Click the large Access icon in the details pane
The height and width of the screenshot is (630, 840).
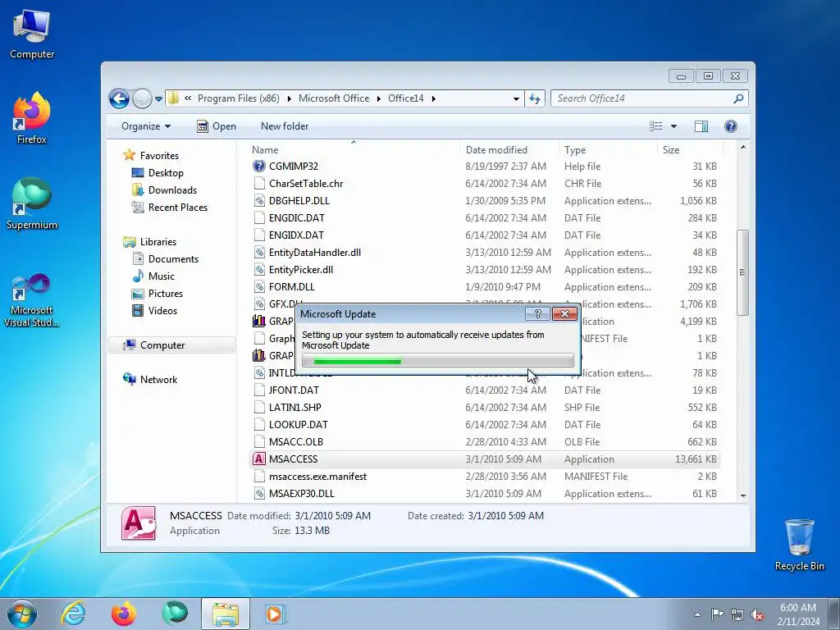coord(139,523)
